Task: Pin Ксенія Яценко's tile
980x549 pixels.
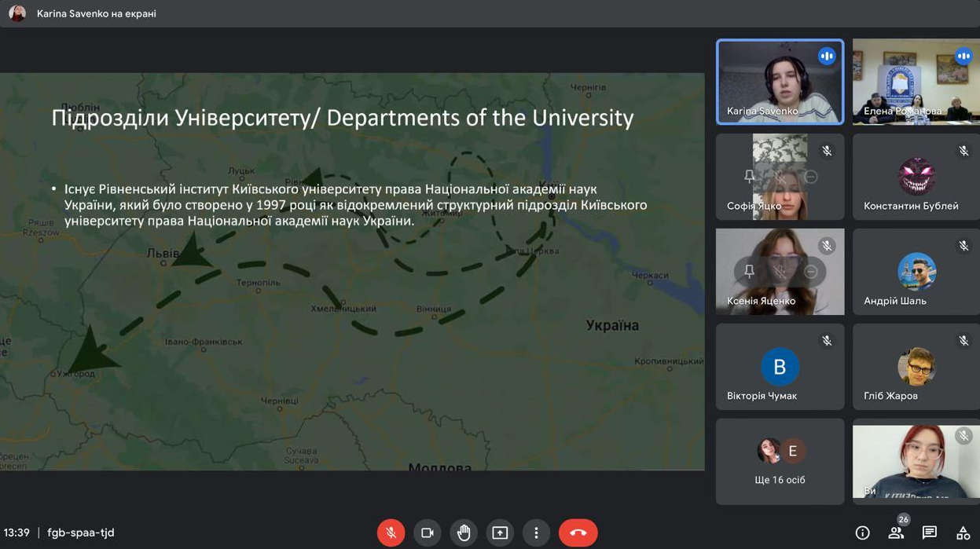Action: pyautogui.click(x=749, y=272)
